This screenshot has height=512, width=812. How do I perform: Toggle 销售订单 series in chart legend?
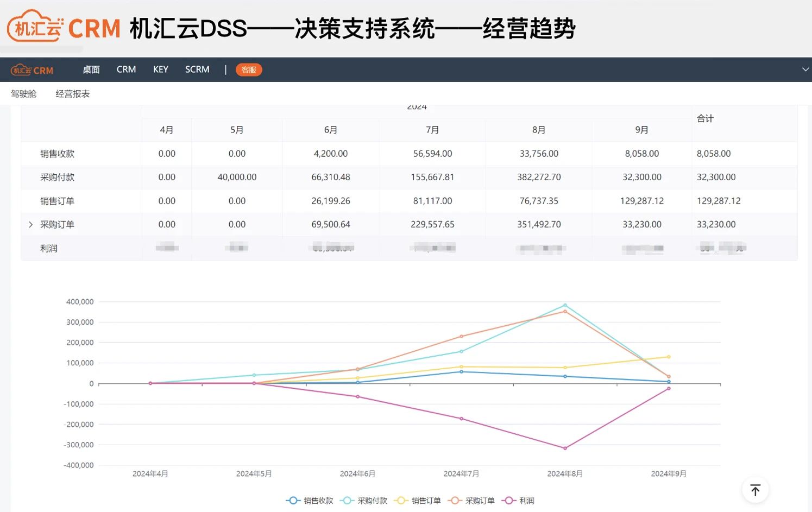pos(417,501)
